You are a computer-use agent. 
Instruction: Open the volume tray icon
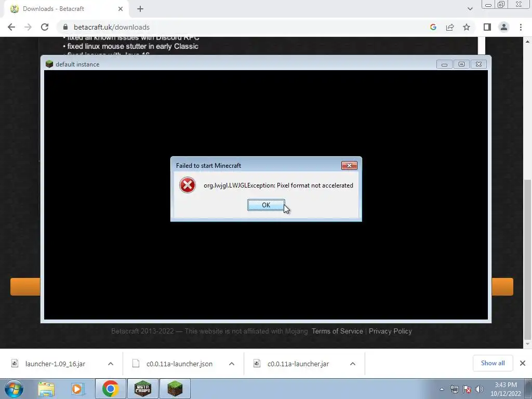click(x=479, y=389)
